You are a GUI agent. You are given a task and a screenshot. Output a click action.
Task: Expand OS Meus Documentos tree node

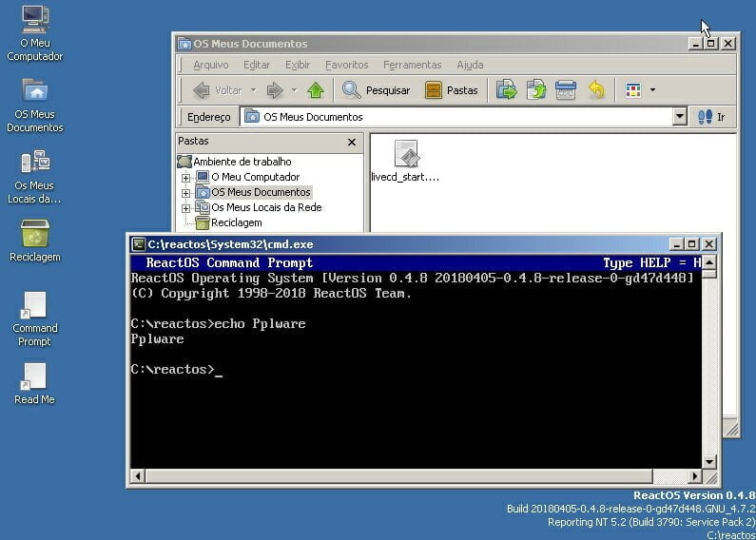185,193
